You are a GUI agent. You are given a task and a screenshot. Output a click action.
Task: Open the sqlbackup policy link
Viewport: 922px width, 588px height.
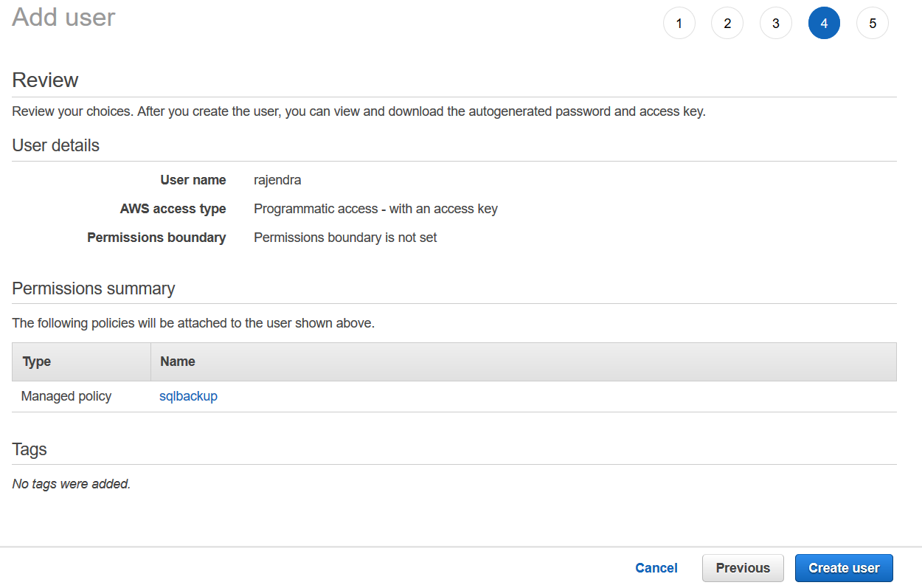(188, 396)
